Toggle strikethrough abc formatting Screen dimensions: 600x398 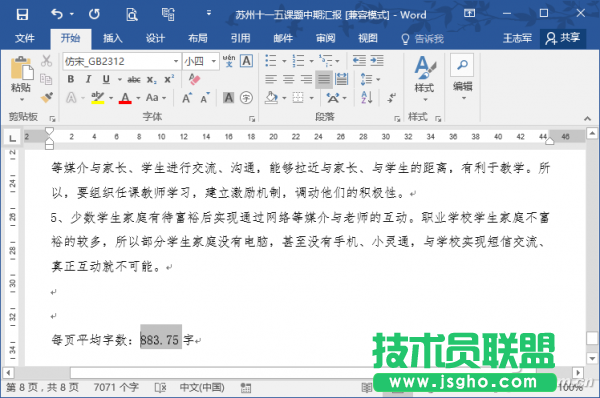pos(134,79)
